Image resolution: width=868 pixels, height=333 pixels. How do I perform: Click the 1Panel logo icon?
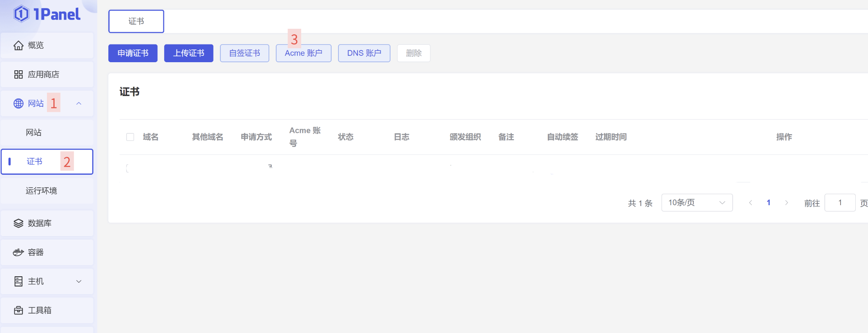point(21,14)
